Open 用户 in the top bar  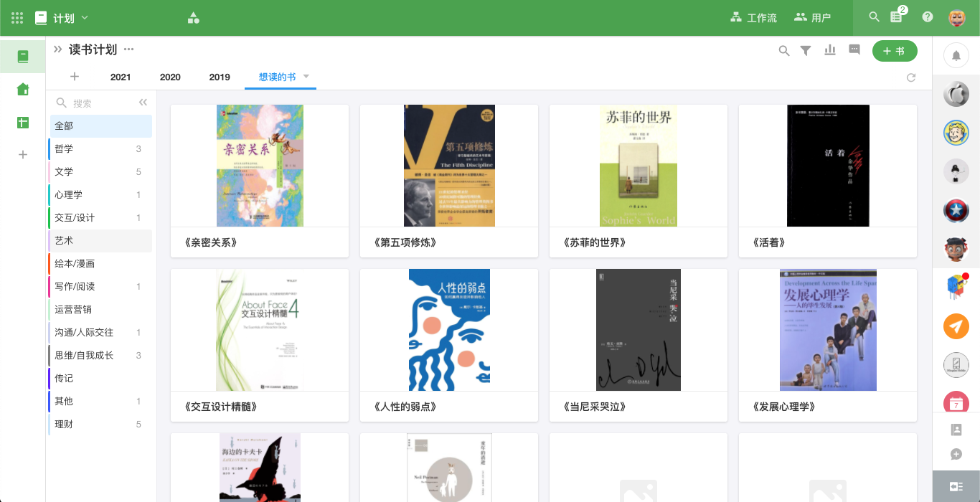pos(813,18)
